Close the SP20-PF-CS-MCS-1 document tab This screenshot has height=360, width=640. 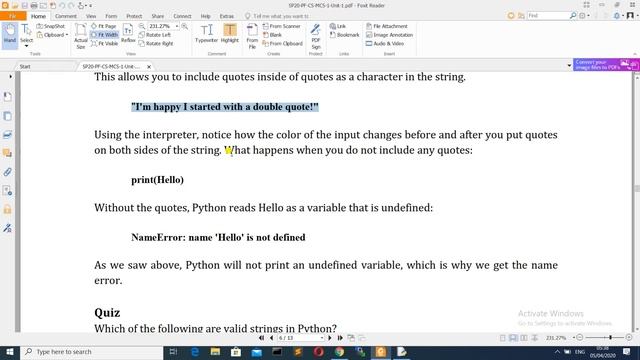tap(149, 66)
